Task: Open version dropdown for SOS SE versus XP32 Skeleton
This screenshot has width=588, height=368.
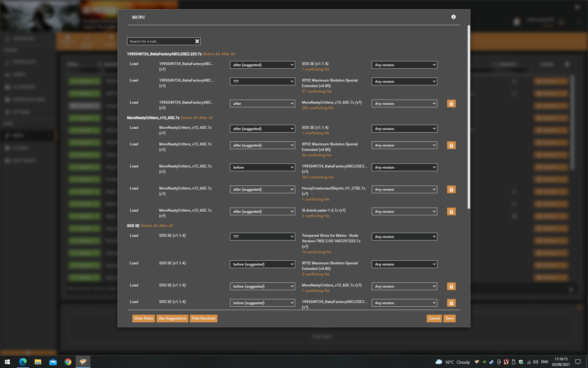Action: [404, 264]
